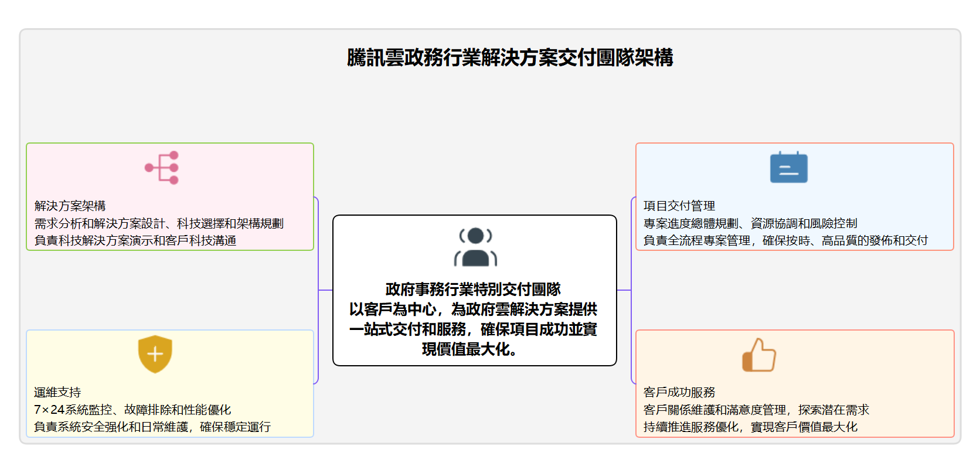The height and width of the screenshot is (473, 980).
Task: Click the line 專案進度總體規劃、資源協調和風險控制
Action: (x=750, y=223)
